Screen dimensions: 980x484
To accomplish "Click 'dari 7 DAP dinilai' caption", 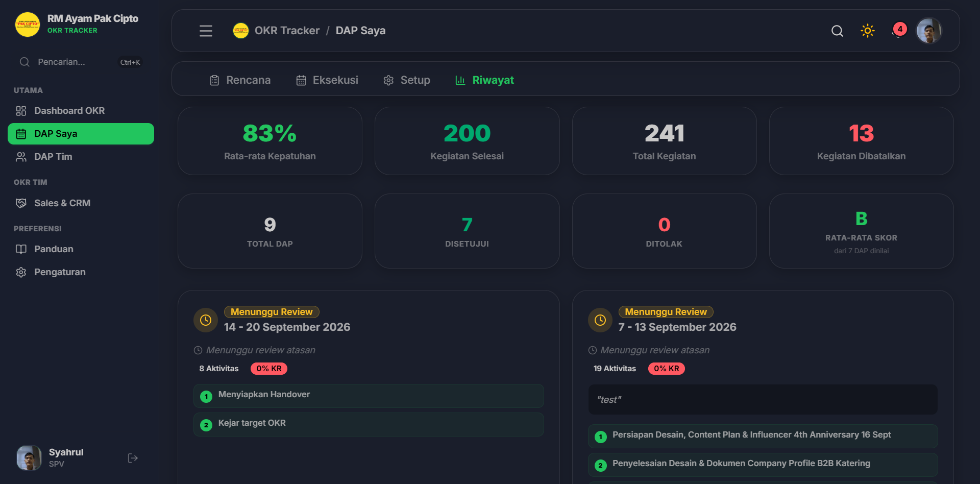I will (x=861, y=251).
